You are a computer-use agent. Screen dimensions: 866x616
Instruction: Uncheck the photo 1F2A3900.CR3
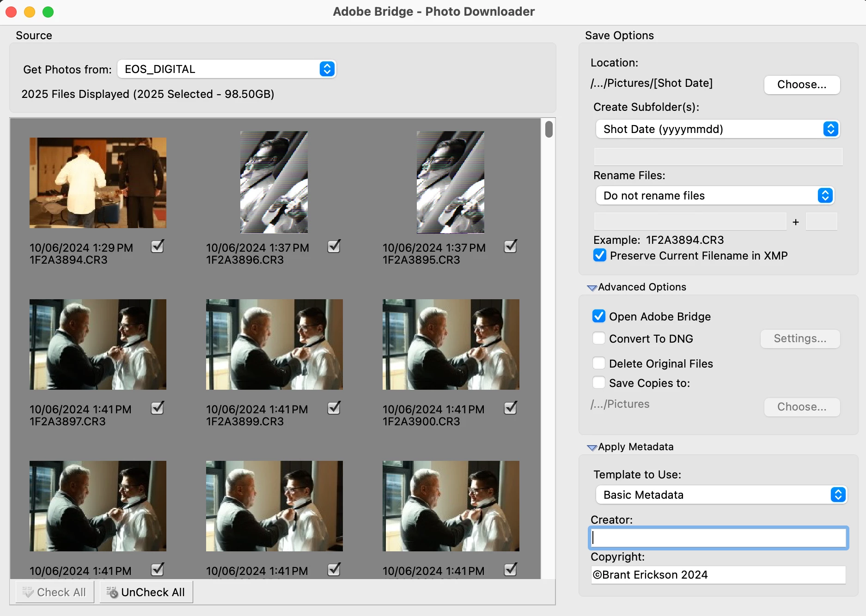tap(511, 408)
